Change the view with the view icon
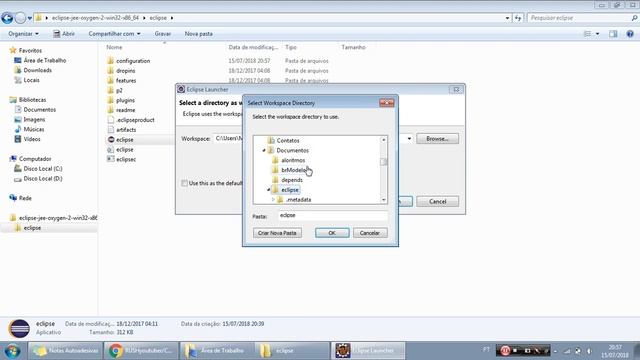Viewport: 640px width, 360px height. pyautogui.click(x=587, y=34)
